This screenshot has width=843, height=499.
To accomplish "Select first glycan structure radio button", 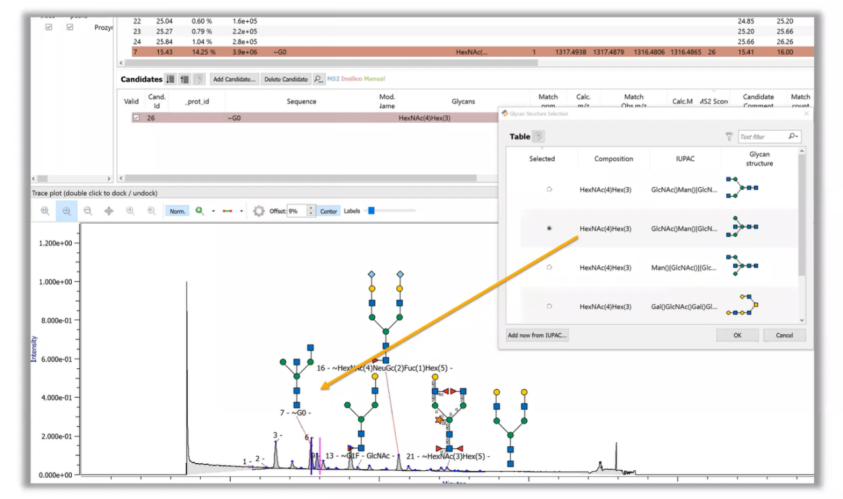I will tap(549, 189).
